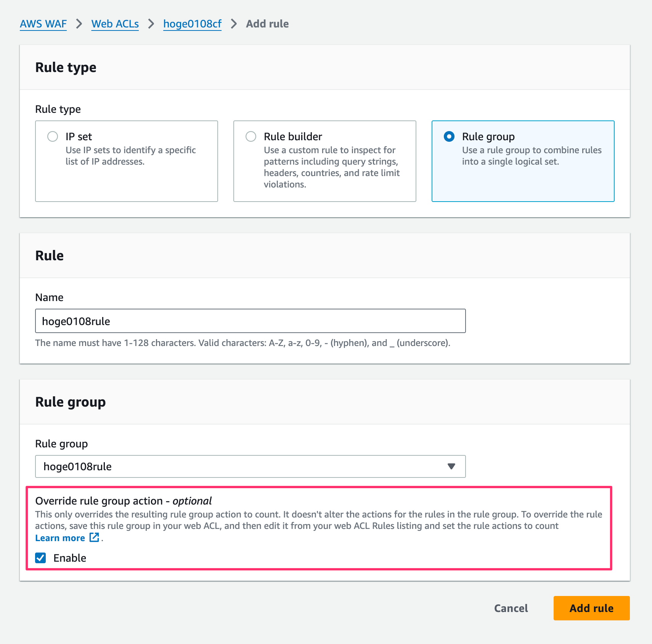Click the Enable label text
652x644 pixels.
(70, 558)
